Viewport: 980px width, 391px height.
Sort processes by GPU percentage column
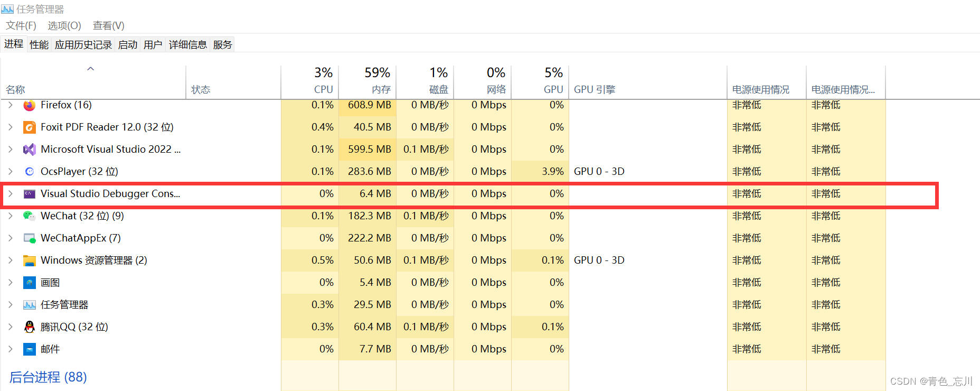coord(540,82)
